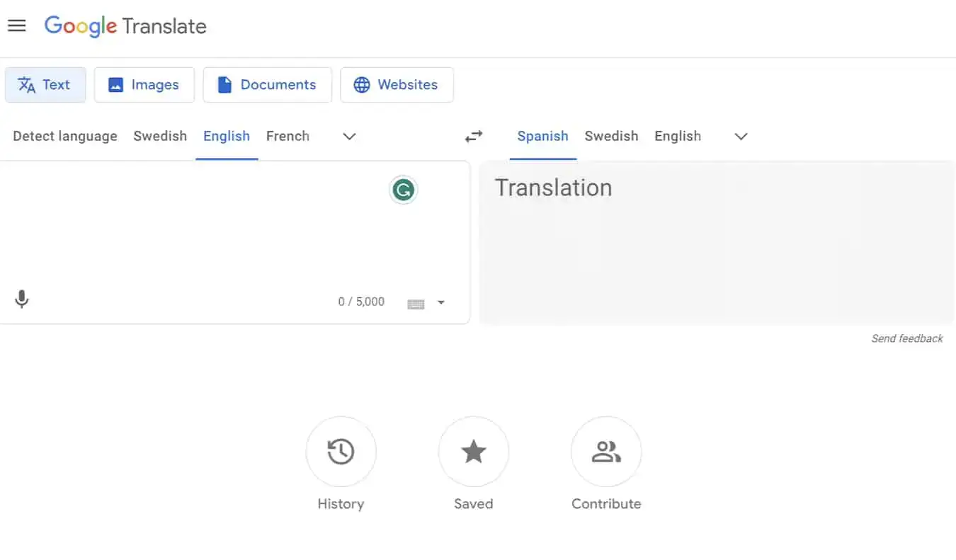Click the Google Translate logo
Viewport: 956px width, 560px height.
click(125, 26)
